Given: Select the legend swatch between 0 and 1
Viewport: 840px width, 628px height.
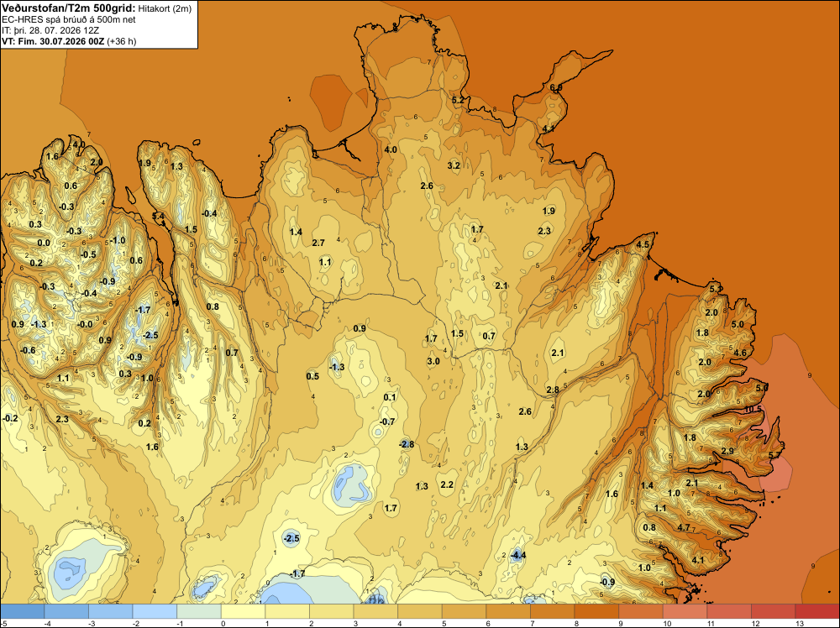Looking at the screenshot, I should pyautogui.click(x=244, y=611).
